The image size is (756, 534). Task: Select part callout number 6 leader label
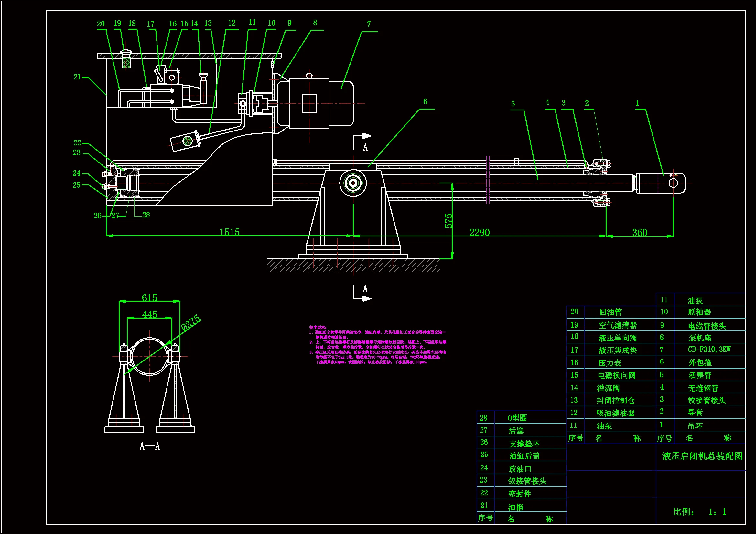pos(425,101)
